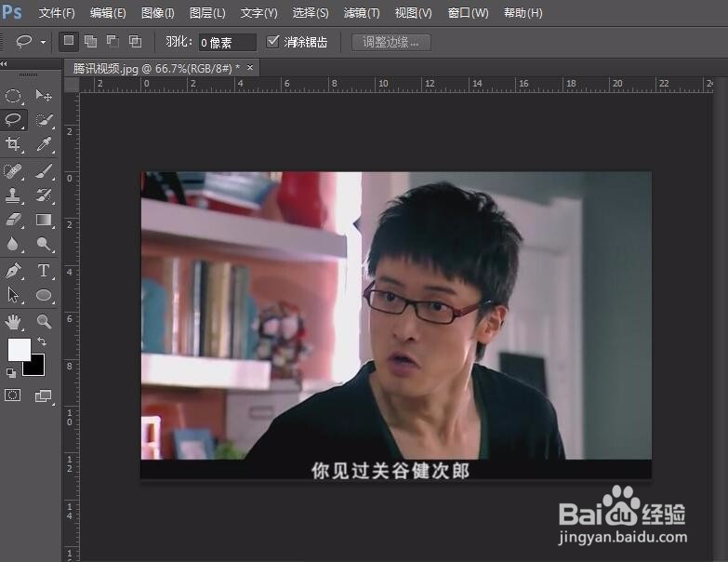Screen dimensions: 728x562
Task: Select the Pen tool
Action: click(x=13, y=271)
